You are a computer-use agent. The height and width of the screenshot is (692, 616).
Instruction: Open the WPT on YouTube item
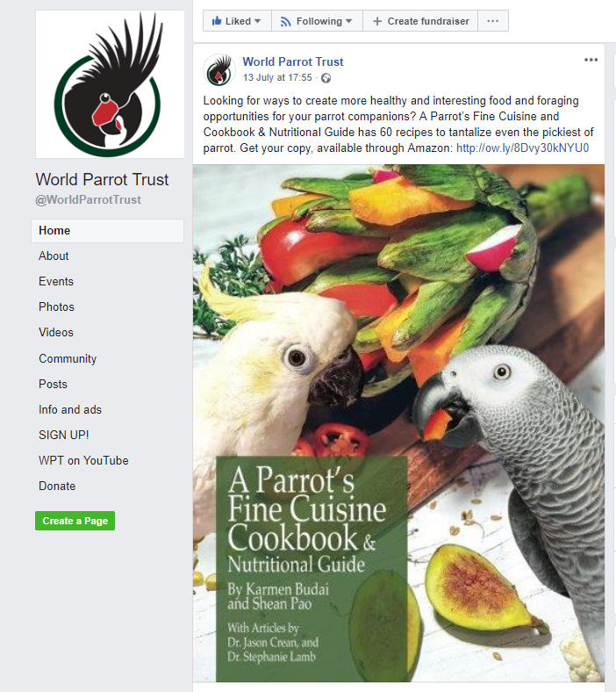tap(83, 460)
